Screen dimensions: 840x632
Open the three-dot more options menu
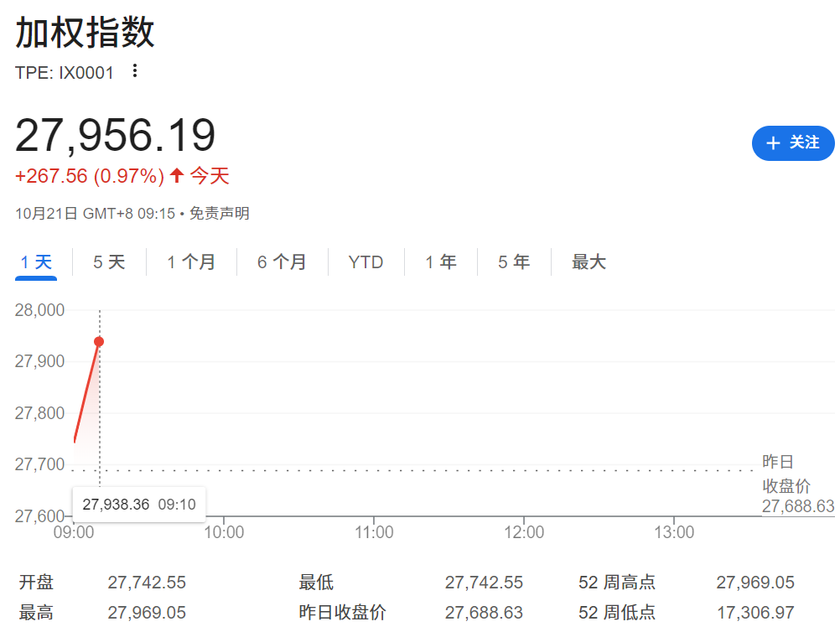pos(135,71)
